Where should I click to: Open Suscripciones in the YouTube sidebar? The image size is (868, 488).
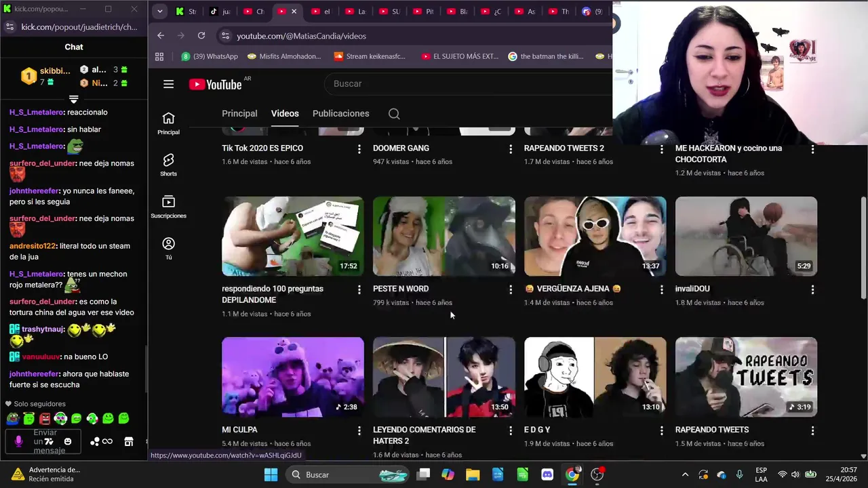(x=168, y=207)
